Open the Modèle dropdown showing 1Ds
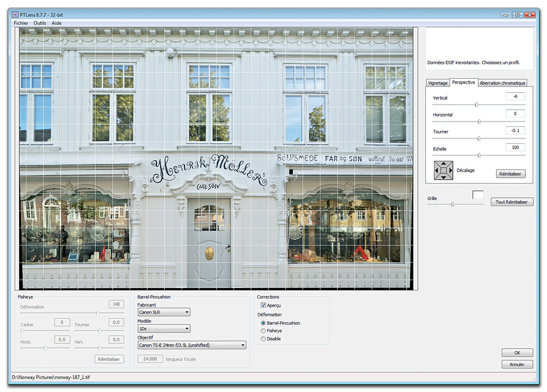This screenshot has height=392, width=547. 164,329
